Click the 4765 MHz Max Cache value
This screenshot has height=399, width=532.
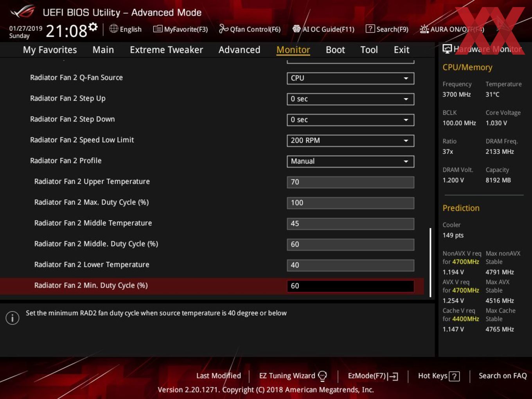[x=500, y=329]
